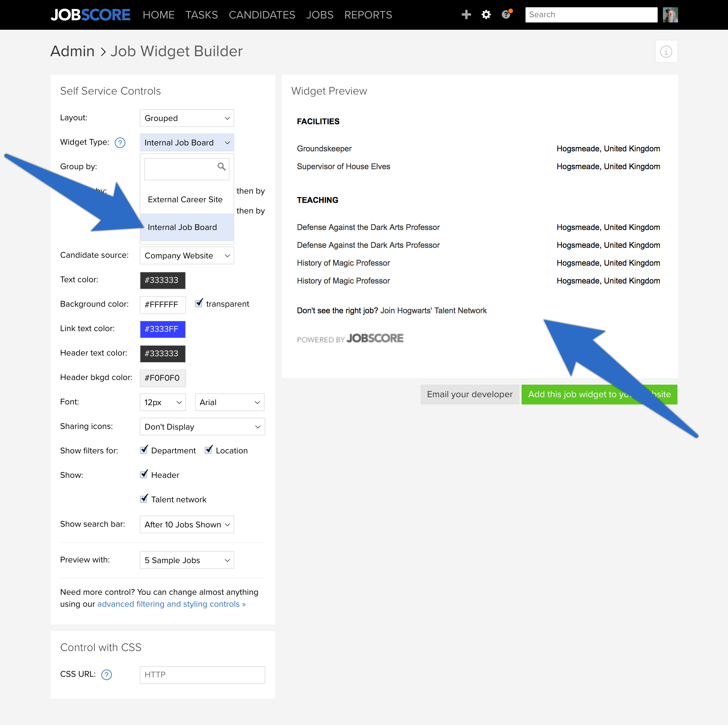728x725 pixels.
Task: Click the CSS URL HTTP field
Action: click(x=202, y=674)
